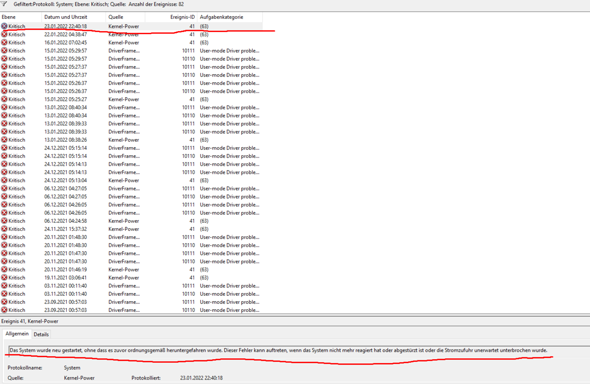Click the event description text box 'Das System wurde neu gestartet'
The image size is (590, 384).
[298, 350]
